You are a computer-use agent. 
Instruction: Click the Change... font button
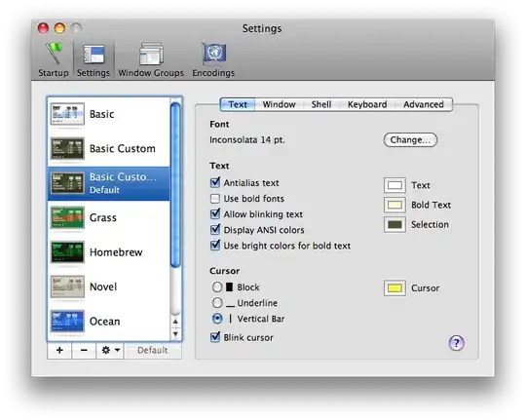click(410, 139)
